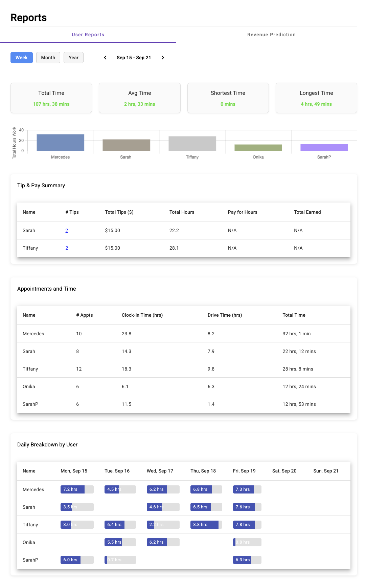The height and width of the screenshot is (588, 366).
Task: Open Sarah's tips count link
Action: 67,230
